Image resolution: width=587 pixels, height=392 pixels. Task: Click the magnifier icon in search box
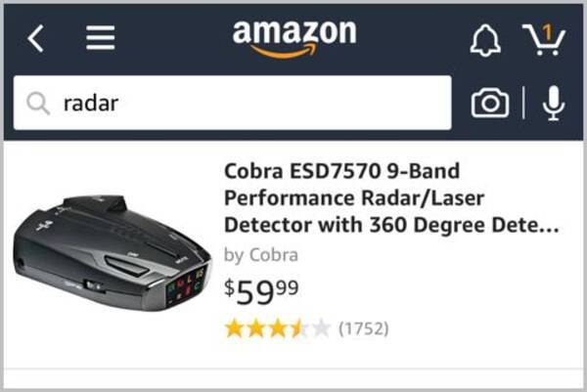click(x=38, y=103)
